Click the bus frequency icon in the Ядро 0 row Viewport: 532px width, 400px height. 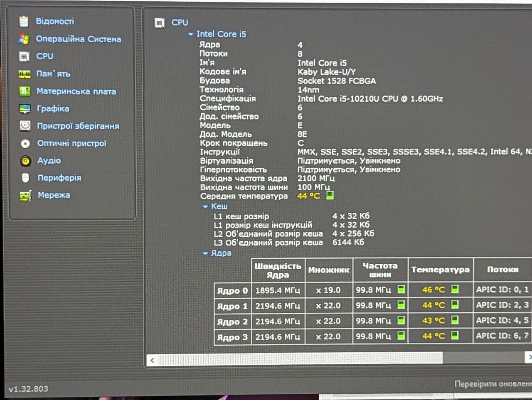[401, 289]
